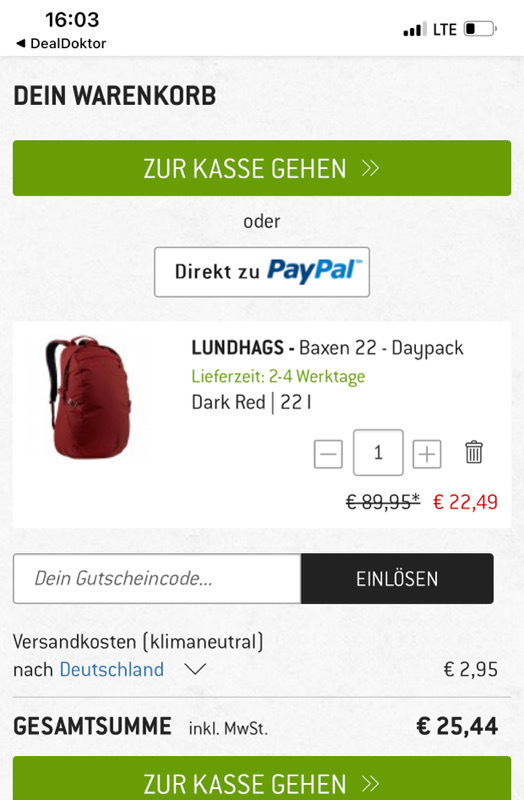The height and width of the screenshot is (800, 524).
Task: Increase quantity with the plus button
Action: click(427, 454)
